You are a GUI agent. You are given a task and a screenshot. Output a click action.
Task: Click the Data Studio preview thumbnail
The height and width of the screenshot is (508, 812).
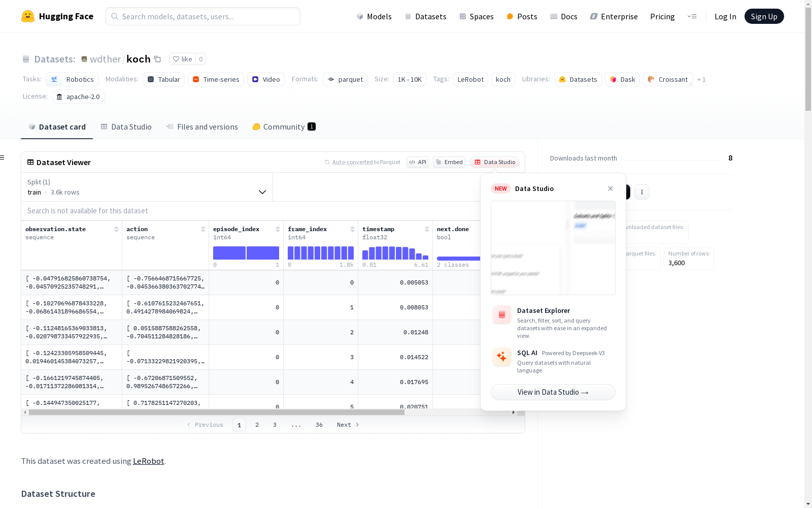553,248
